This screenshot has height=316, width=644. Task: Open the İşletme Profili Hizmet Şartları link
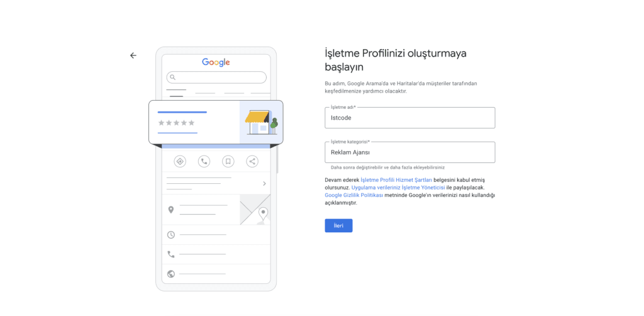coord(396,180)
